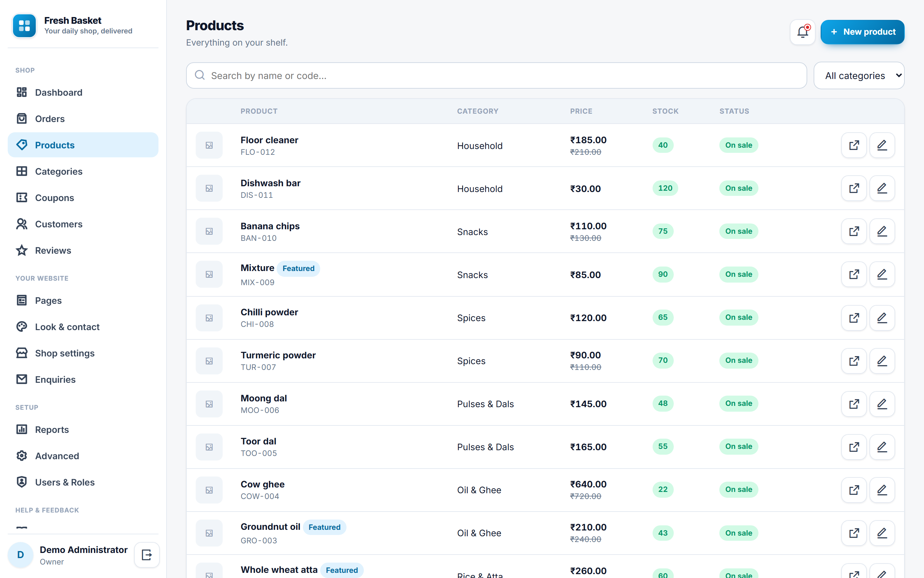Edit the Mixture product
Viewport: 924px width, 578px height.
pos(882,275)
